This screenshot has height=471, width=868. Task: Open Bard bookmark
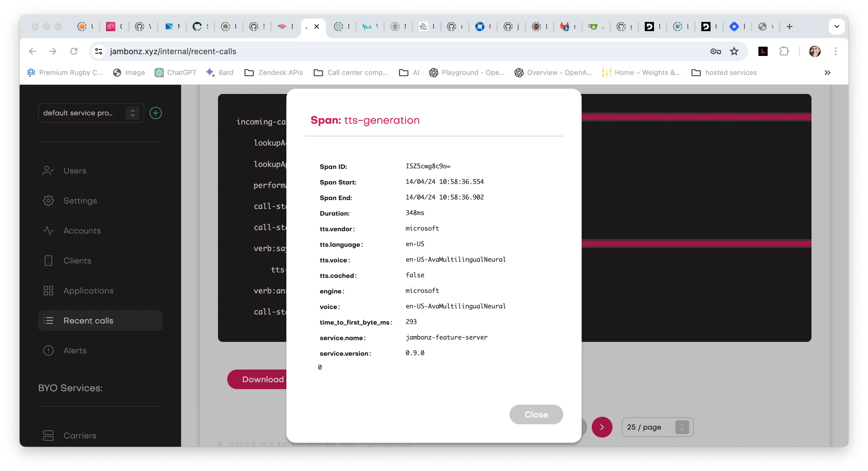[220, 72]
